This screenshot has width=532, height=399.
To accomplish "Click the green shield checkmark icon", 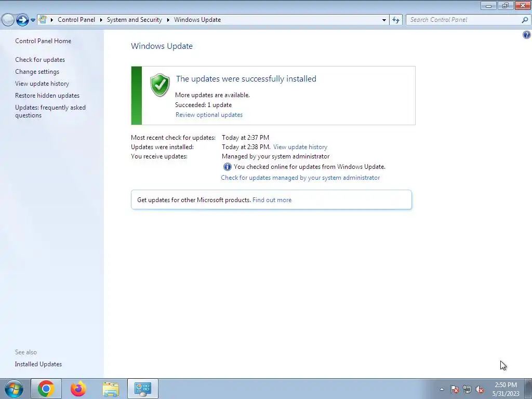I will (160, 85).
